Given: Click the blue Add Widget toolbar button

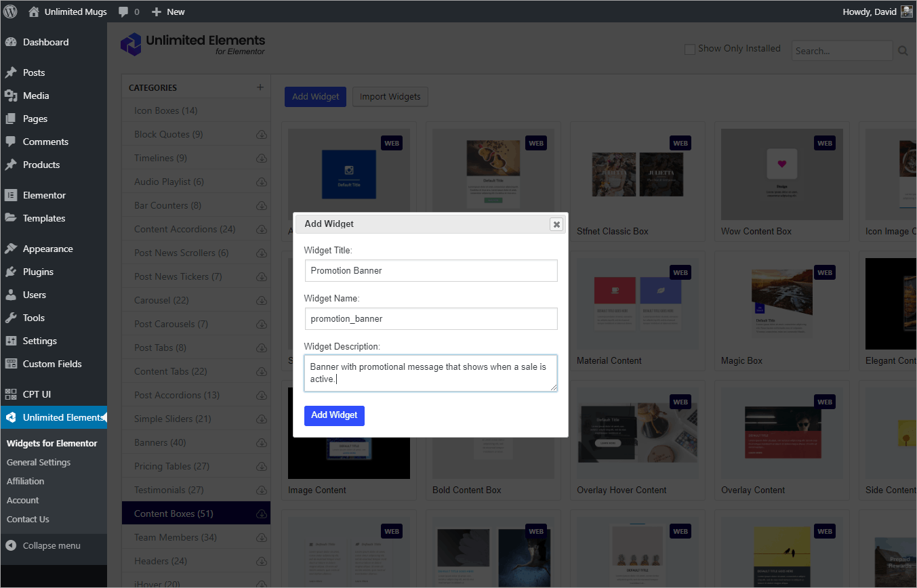Looking at the screenshot, I should pyautogui.click(x=315, y=97).
